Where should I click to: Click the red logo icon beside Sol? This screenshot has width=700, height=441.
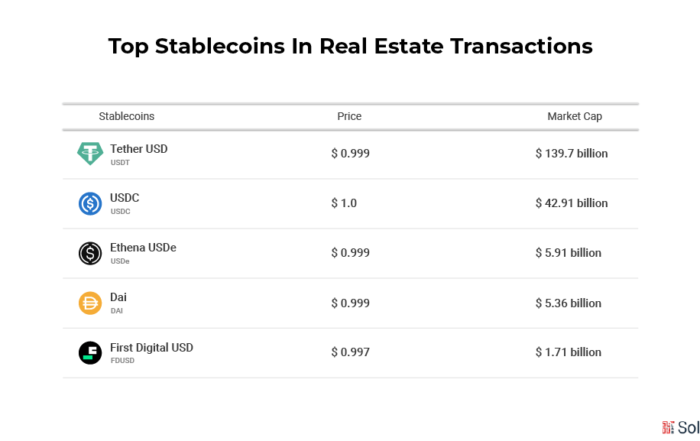(x=668, y=428)
